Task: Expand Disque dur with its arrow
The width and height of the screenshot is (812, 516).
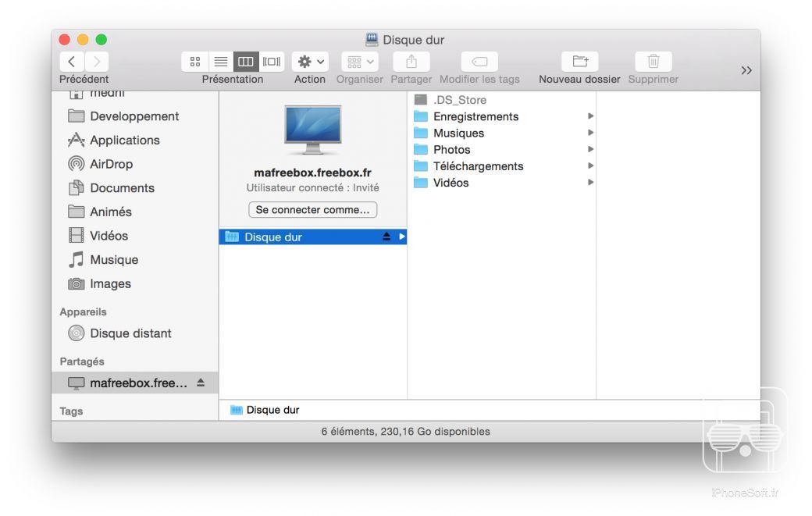Action: pyautogui.click(x=402, y=237)
